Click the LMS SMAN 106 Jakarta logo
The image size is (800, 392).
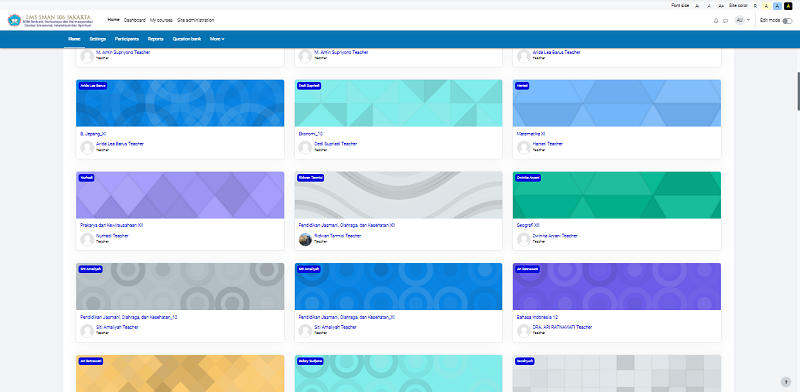pyautogui.click(x=50, y=20)
